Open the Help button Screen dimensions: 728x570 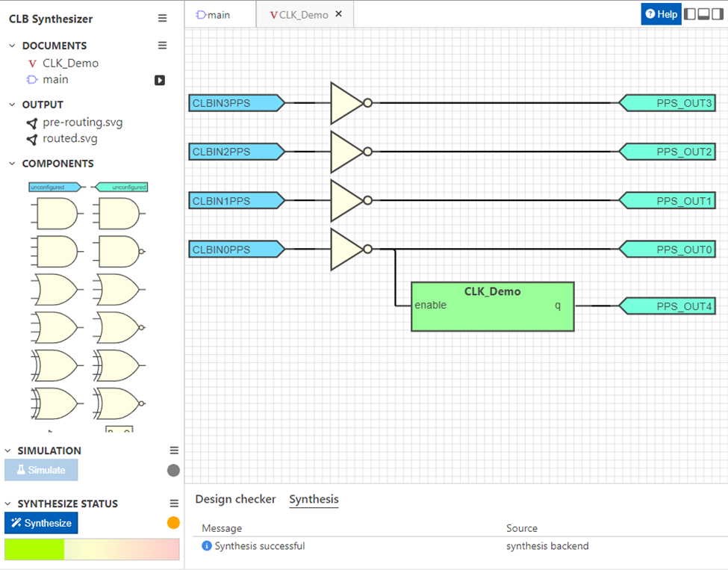click(661, 14)
